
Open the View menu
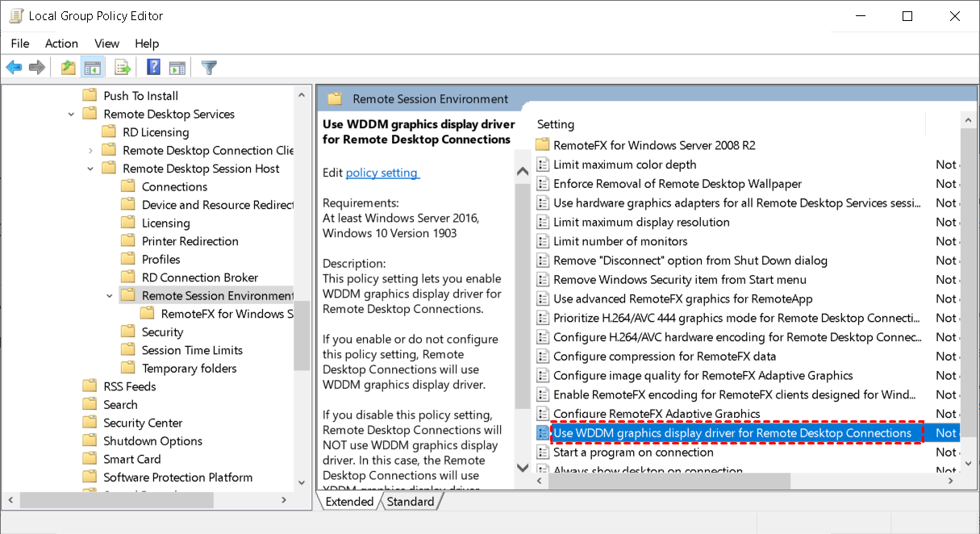click(106, 44)
